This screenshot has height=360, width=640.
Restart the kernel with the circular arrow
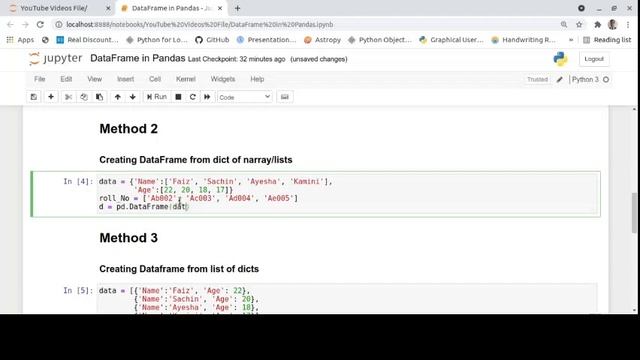click(193, 97)
